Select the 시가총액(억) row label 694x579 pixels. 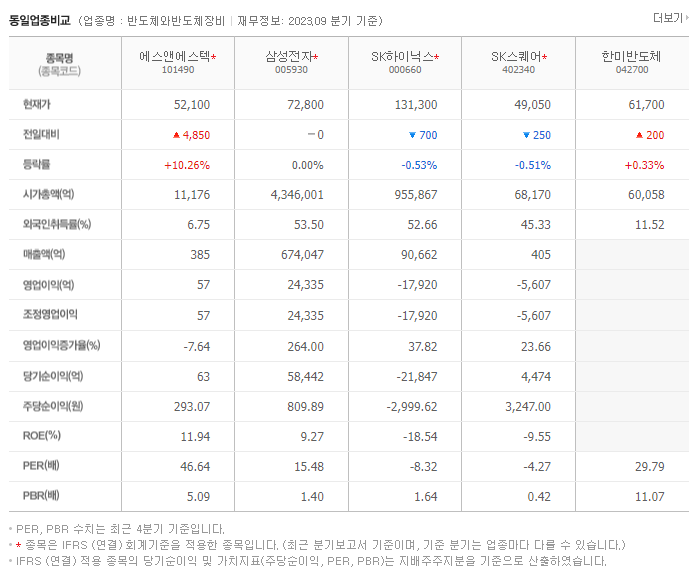click(x=49, y=194)
